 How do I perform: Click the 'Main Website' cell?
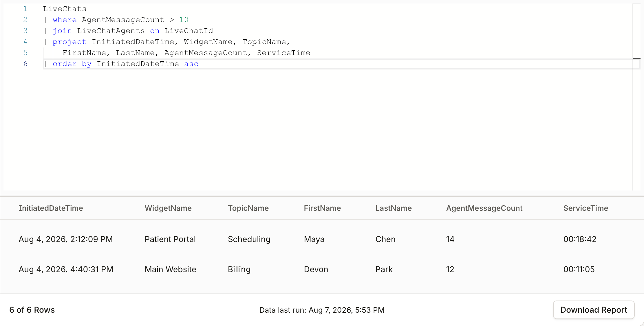tap(171, 269)
